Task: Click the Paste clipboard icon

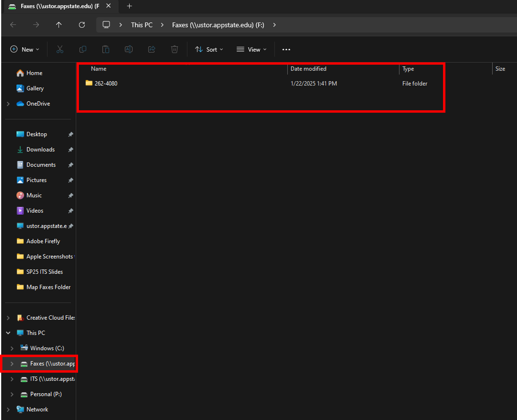Action: click(106, 49)
